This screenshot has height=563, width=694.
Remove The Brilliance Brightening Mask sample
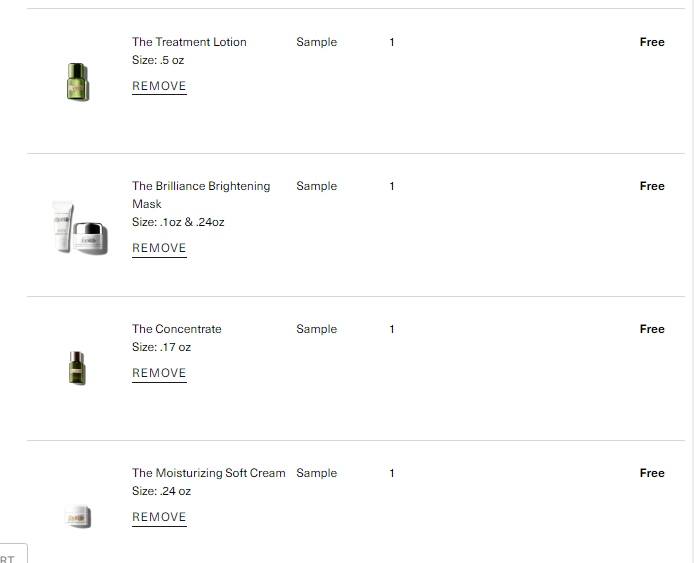pos(159,248)
